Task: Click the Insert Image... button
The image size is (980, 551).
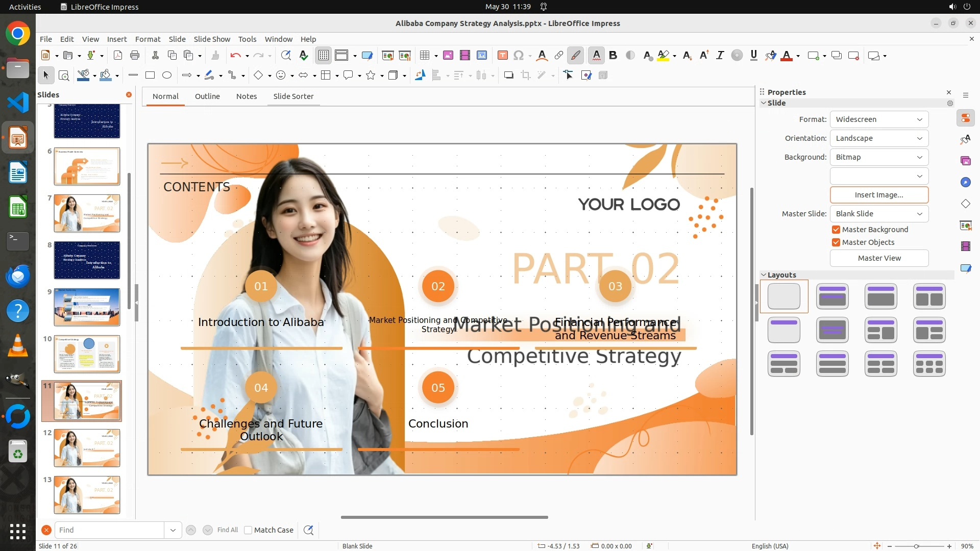Action: tap(879, 195)
